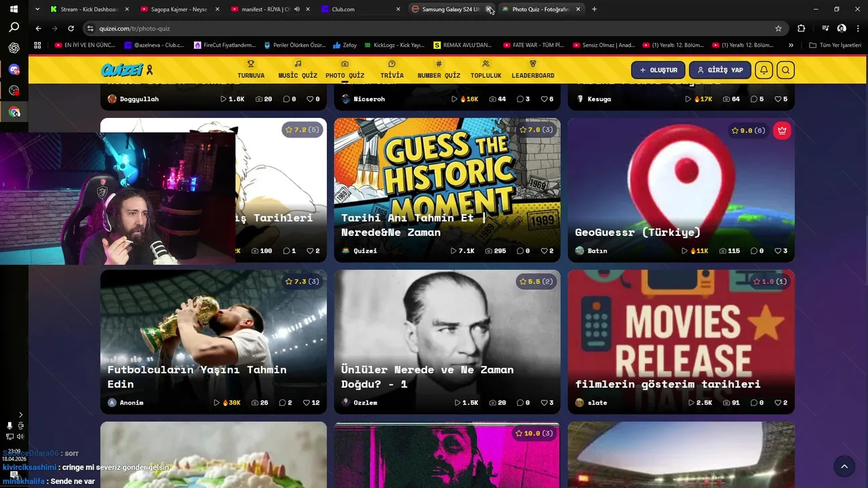
Task: Click the scroll-to-top arrow button
Action: pyautogui.click(x=844, y=466)
